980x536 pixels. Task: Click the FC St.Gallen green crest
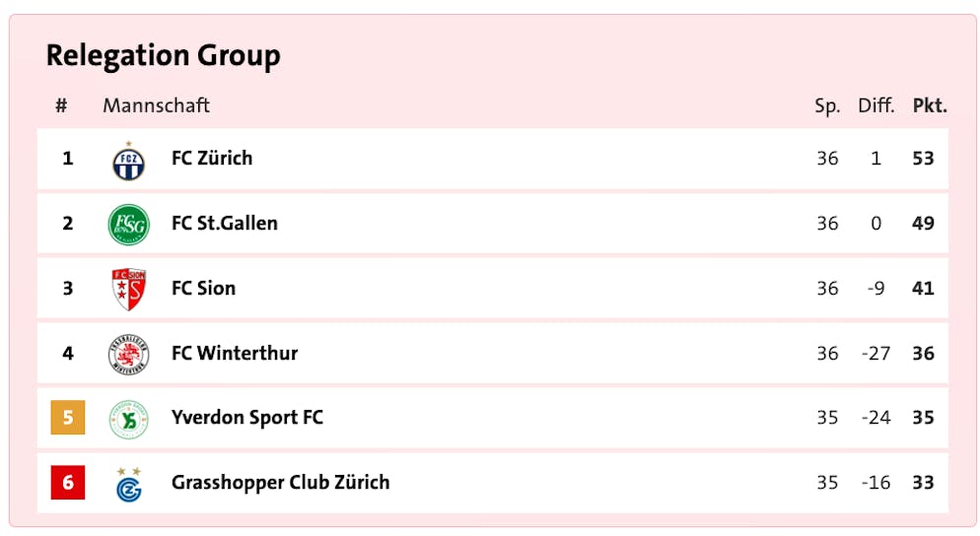129,225
